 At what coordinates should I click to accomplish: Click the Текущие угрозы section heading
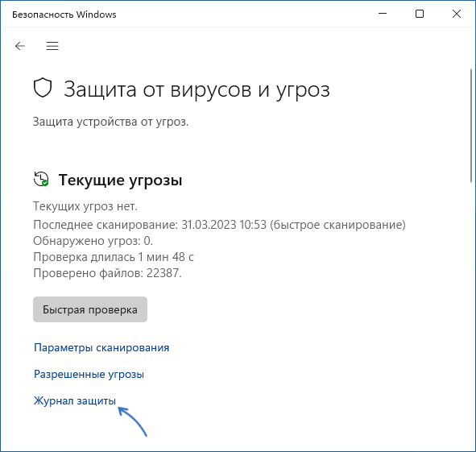click(120, 180)
